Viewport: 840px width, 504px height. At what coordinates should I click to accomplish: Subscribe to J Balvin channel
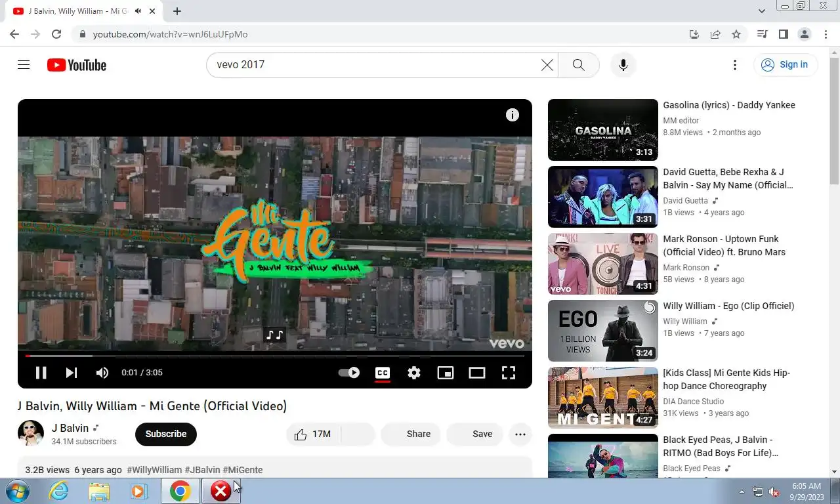point(166,434)
